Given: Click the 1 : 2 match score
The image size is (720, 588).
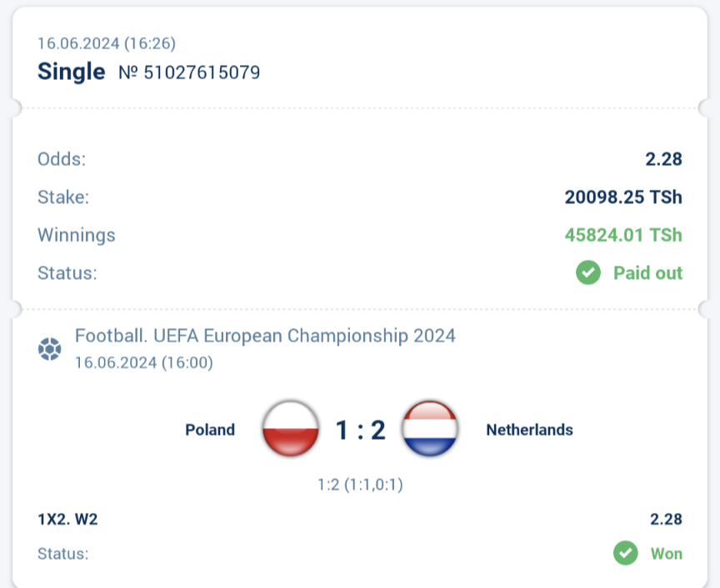Looking at the screenshot, I should (361, 430).
